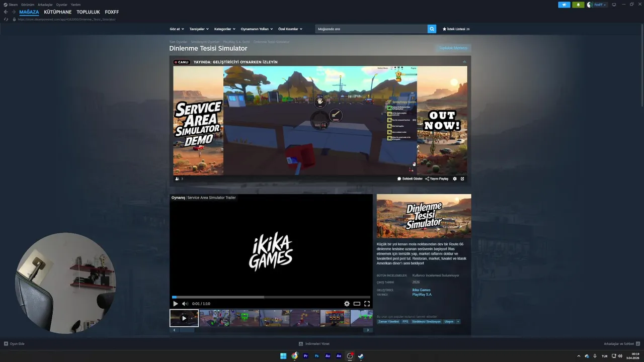Click the Big Picture mode monitor icon
Screen dimensions: 644x362
tap(614, 5)
